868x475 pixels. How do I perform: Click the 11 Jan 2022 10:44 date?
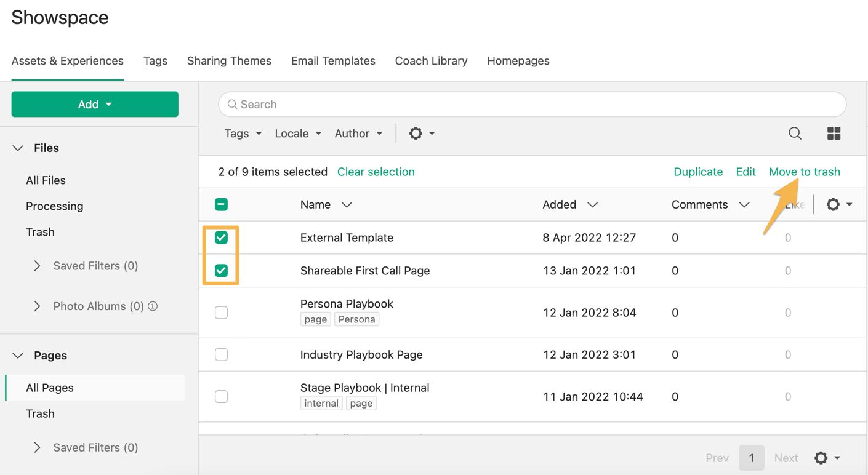point(593,396)
